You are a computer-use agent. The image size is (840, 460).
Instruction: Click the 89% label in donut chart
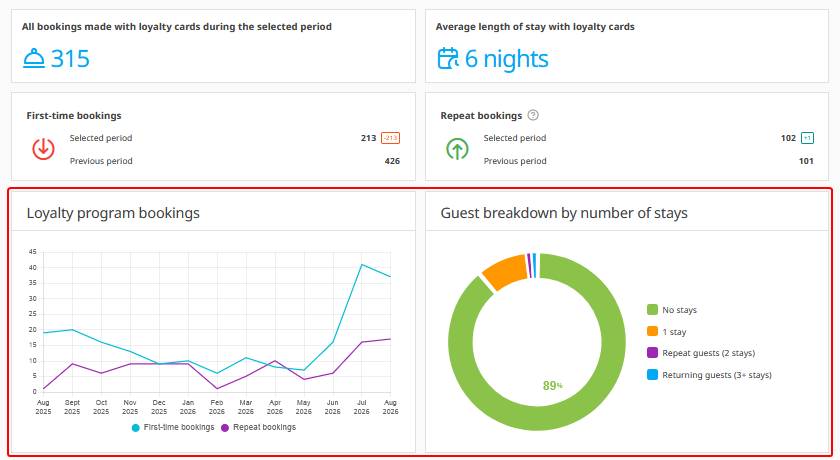pos(552,386)
